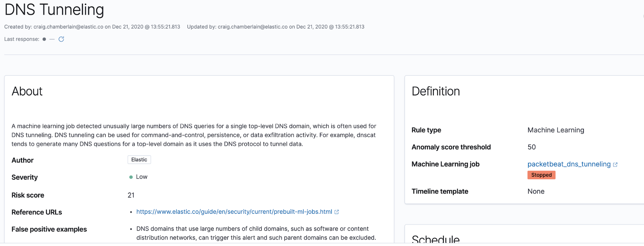This screenshot has width=644, height=246.
Task: Click the grey Last response status dot
Action: [x=44, y=39]
